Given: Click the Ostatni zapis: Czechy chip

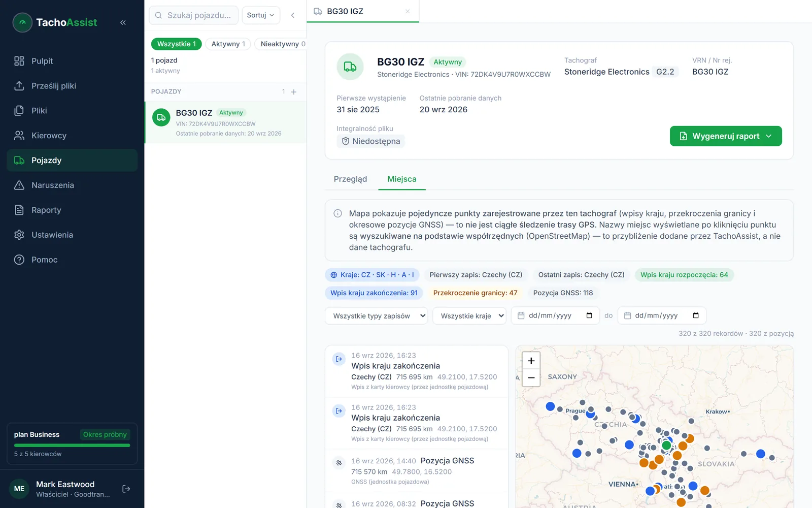Looking at the screenshot, I should 581,275.
